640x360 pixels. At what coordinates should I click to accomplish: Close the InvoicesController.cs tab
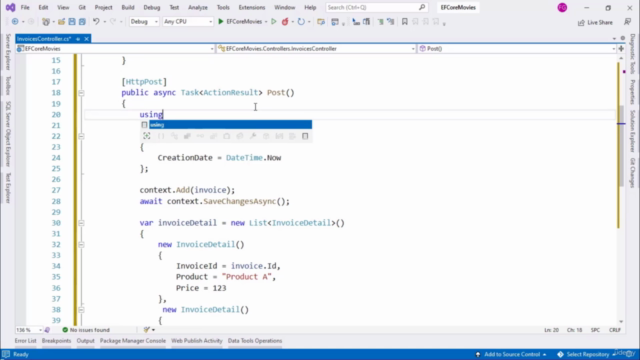tap(87, 39)
